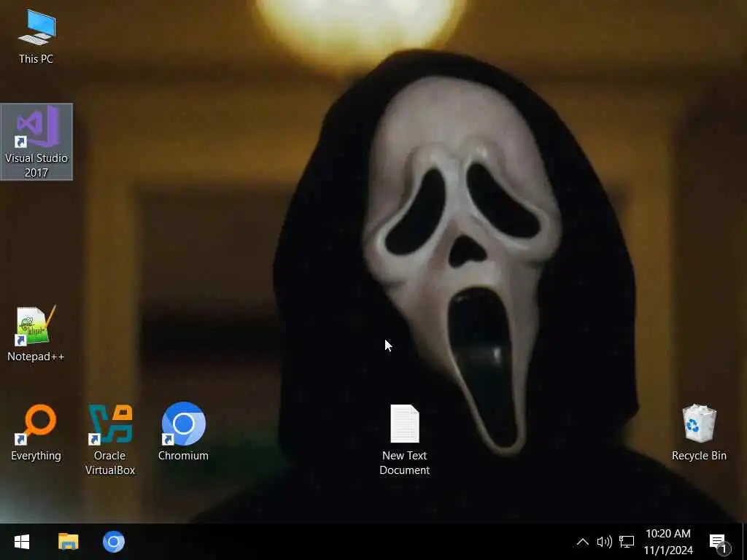The image size is (747, 560).
Task: Open File Explorer from the taskbar
Action: tap(68, 542)
